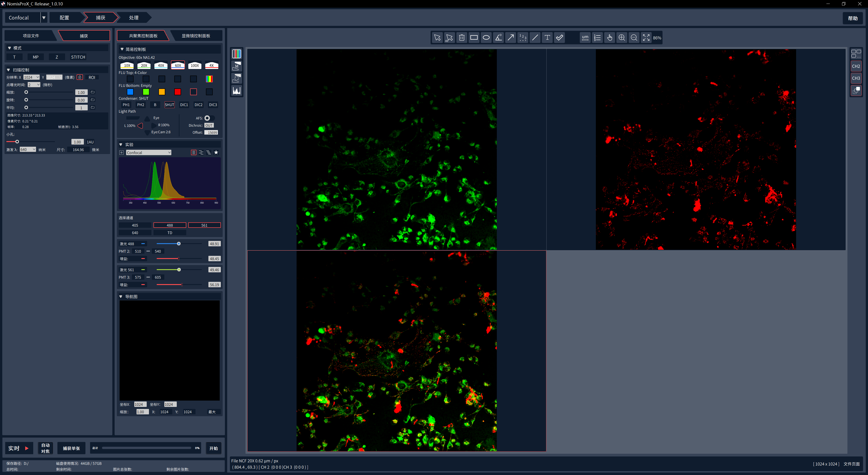Select the red FLU Bottom swatch
Screen dimensions: 868x475
pyautogui.click(x=178, y=92)
